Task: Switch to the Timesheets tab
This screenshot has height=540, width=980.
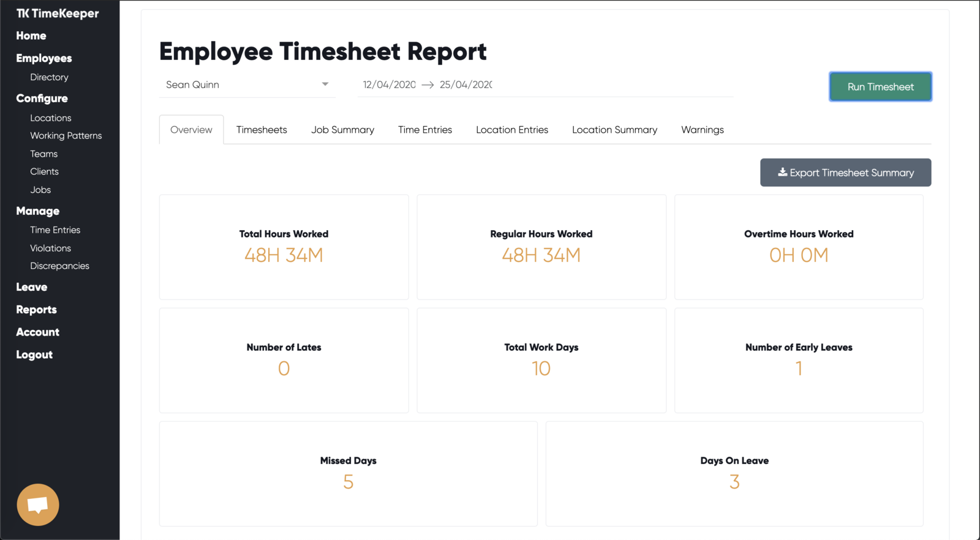Action: 262,130
